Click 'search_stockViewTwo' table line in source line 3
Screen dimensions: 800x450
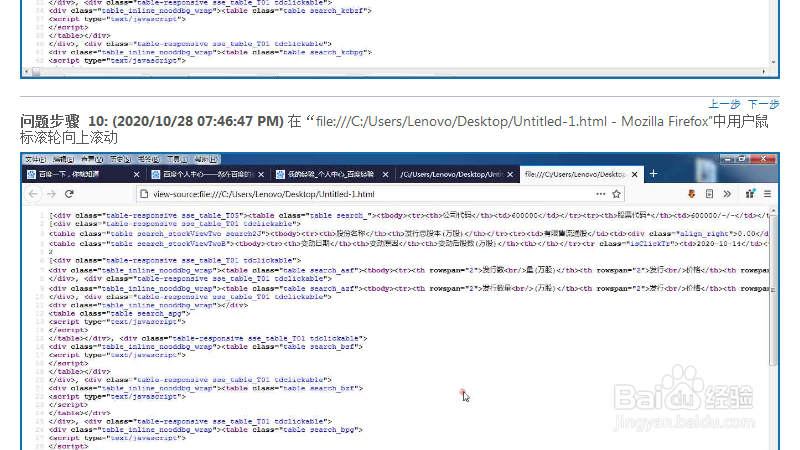click(409, 234)
